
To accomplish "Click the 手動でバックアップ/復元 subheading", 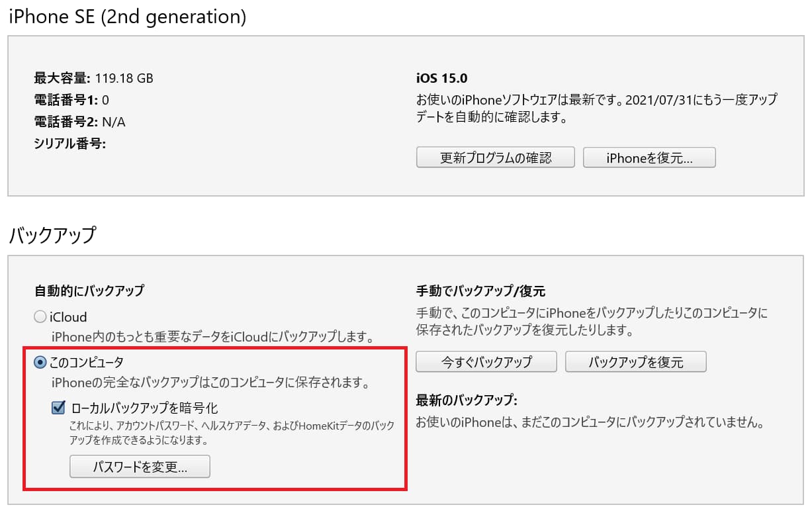I will pyautogui.click(x=480, y=291).
